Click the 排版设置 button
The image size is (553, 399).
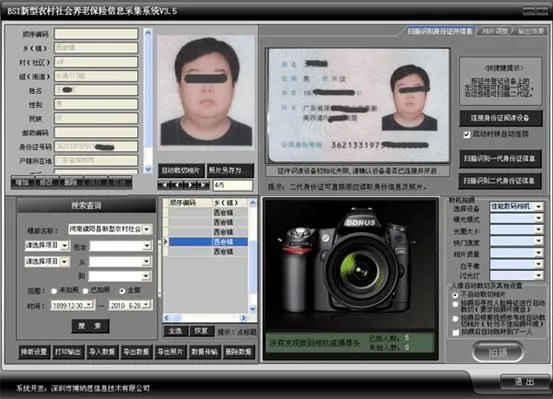click(34, 352)
